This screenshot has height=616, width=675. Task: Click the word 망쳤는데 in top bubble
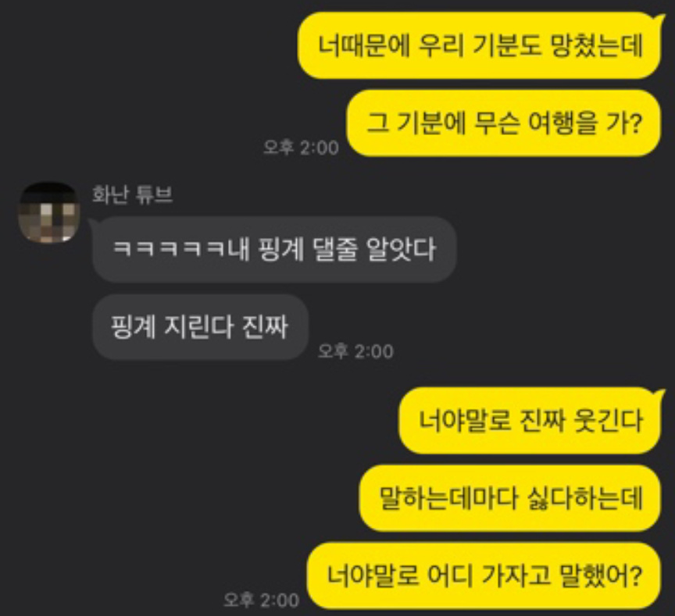click(597, 45)
